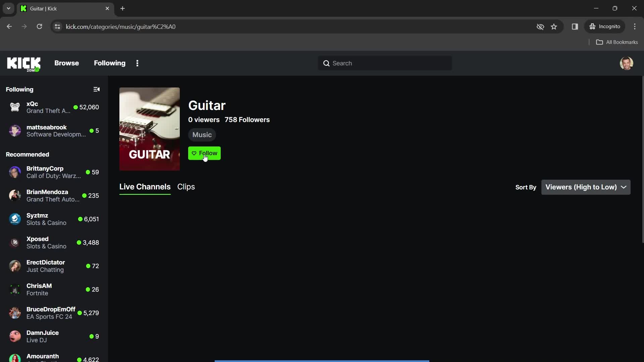
Task: Click the page refresh icon in browser
Action: (39, 26)
